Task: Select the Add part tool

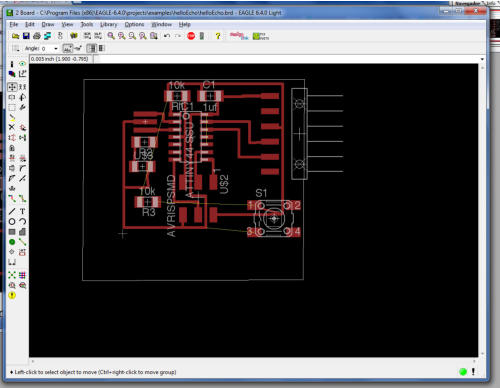Action: tap(22, 127)
